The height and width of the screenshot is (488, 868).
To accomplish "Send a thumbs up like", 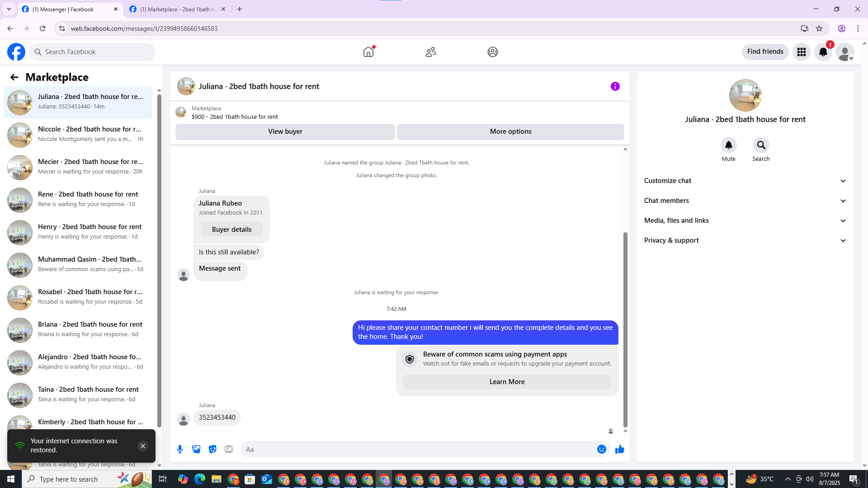I will (x=620, y=449).
